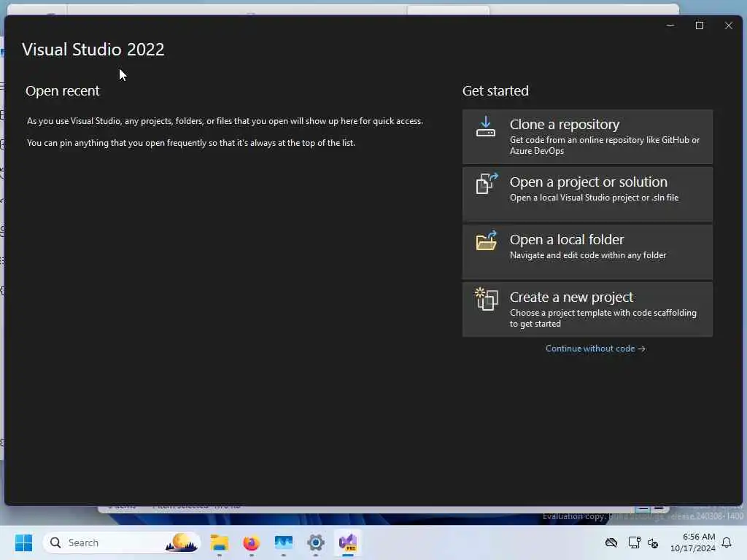The height and width of the screenshot is (560, 747).
Task: Open File Explorer from the taskbar
Action: click(219, 542)
